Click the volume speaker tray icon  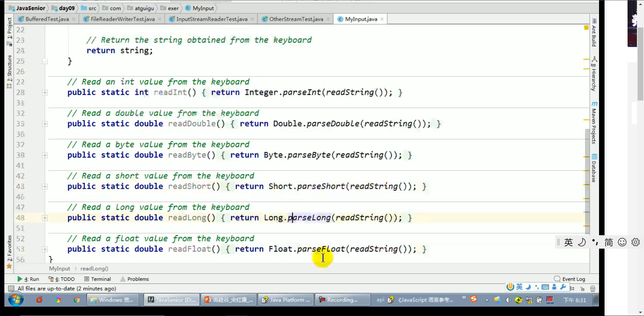[x=508, y=300]
